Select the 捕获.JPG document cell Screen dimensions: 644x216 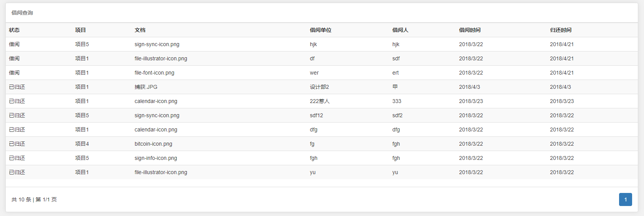[x=146, y=87]
